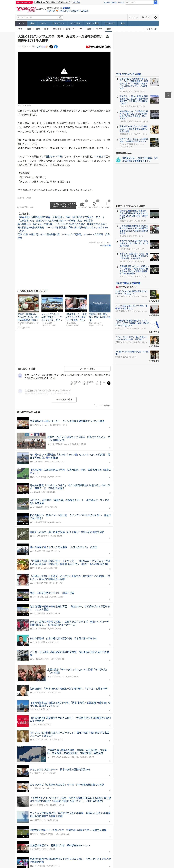Open the ノーベル経済学賞アセモグル教授 paid article
Screen dimensions: 174x868
pos(131,307)
